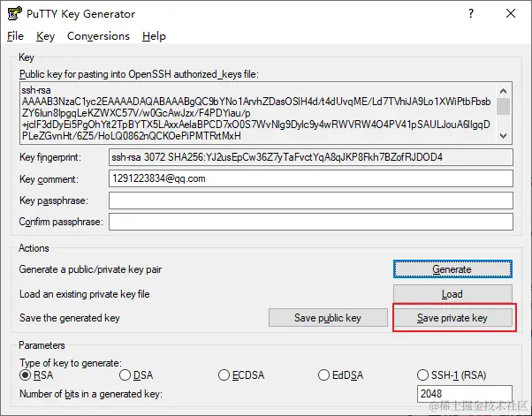
Task: Open the Conversions menu
Action: click(98, 36)
